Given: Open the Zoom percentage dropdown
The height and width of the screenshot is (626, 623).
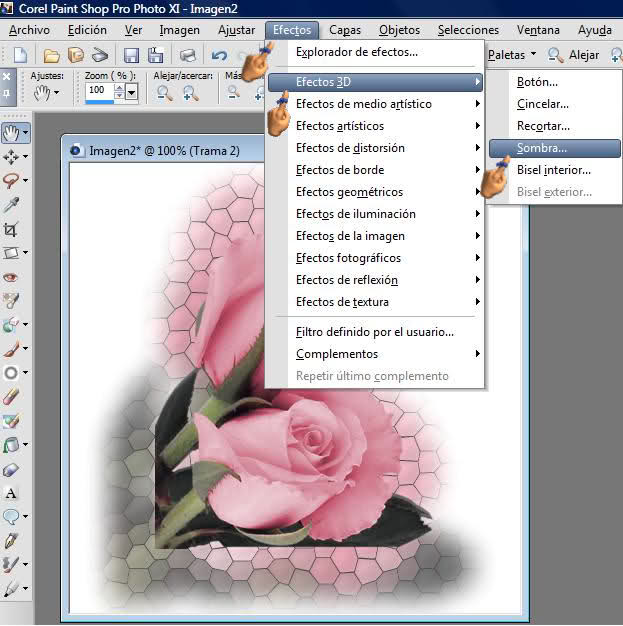Looking at the screenshot, I should [132, 93].
